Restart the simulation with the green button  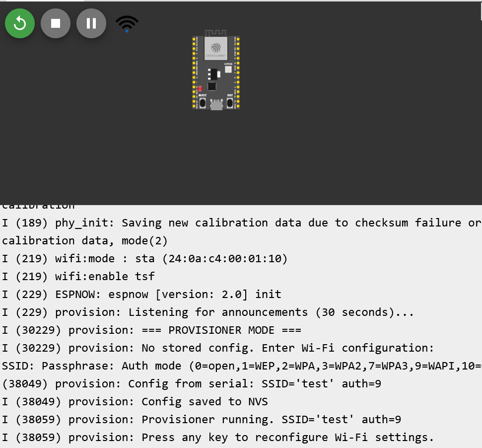coord(20,23)
